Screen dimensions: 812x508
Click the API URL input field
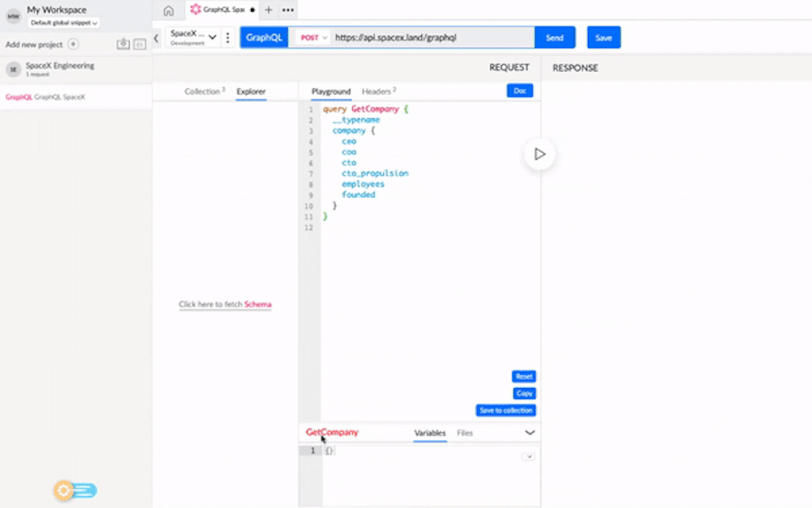433,38
